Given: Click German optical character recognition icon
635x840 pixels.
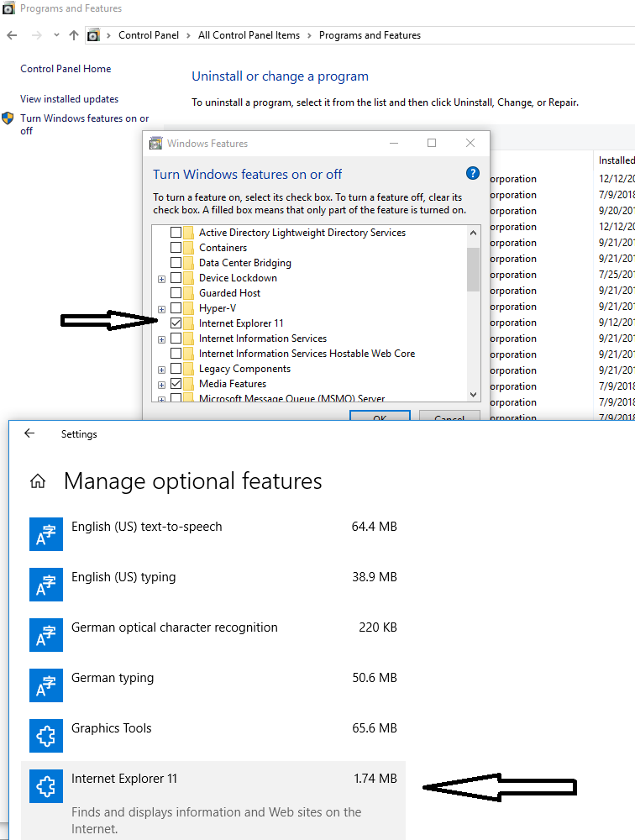Looking at the screenshot, I should click(46, 635).
